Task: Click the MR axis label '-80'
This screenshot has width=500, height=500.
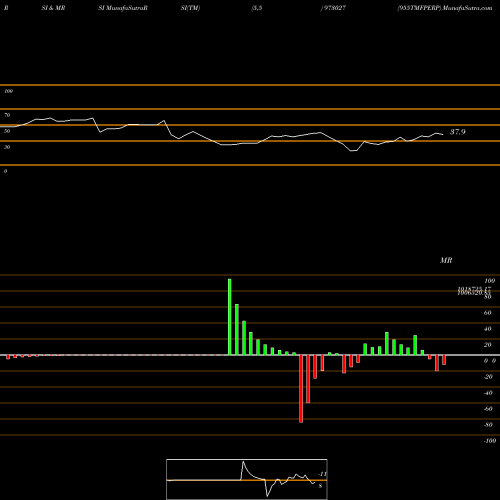Action: (x=488, y=425)
